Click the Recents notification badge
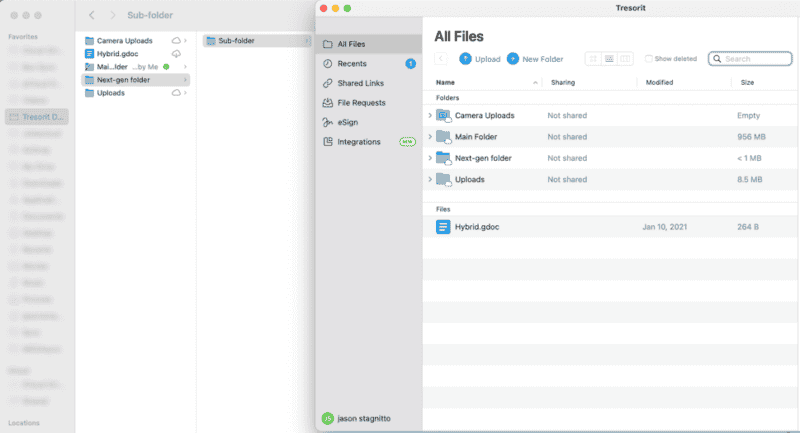Screen dimensions: 800x433 click(x=410, y=64)
